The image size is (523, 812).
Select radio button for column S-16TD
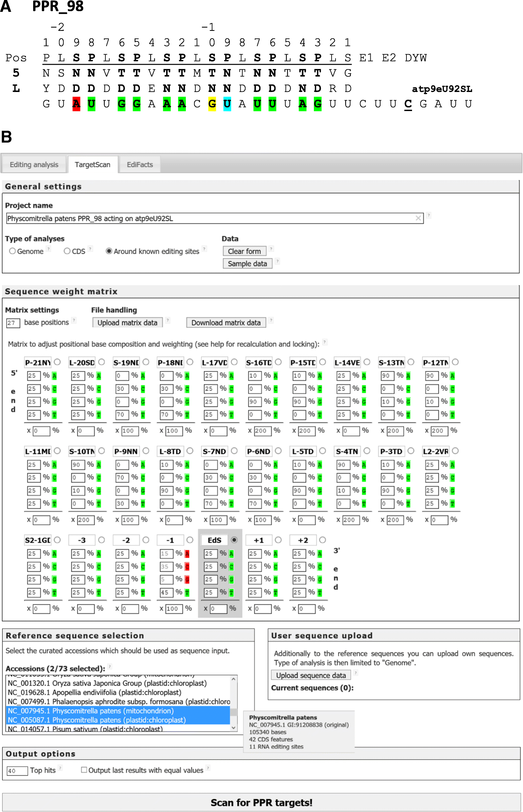[x=278, y=362]
